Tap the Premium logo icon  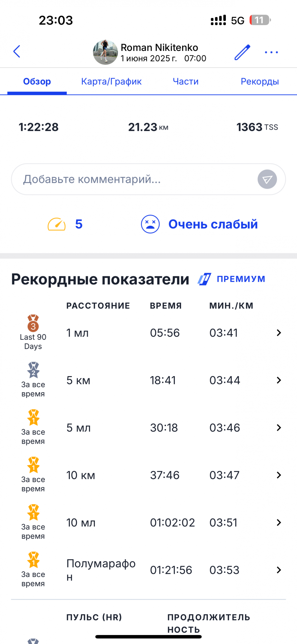(x=204, y=279)
